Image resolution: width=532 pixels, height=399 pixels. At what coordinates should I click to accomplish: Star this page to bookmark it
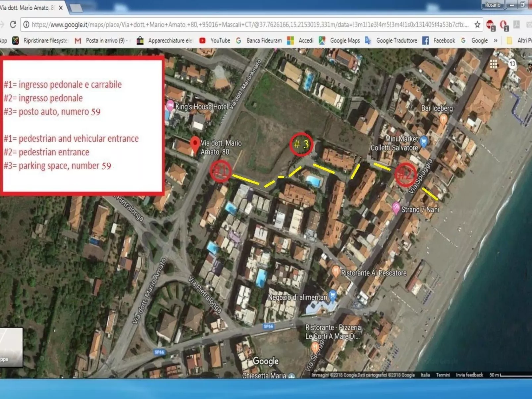click(477, 24)
